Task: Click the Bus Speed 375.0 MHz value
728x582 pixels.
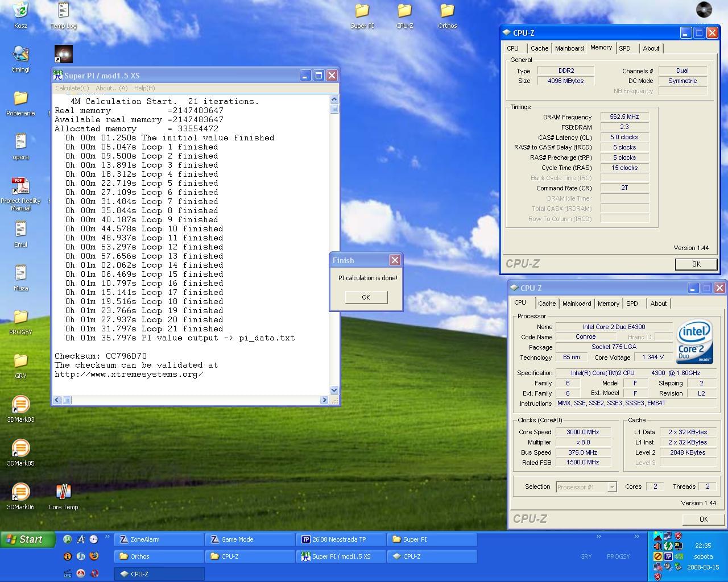Action: [583, 452]
